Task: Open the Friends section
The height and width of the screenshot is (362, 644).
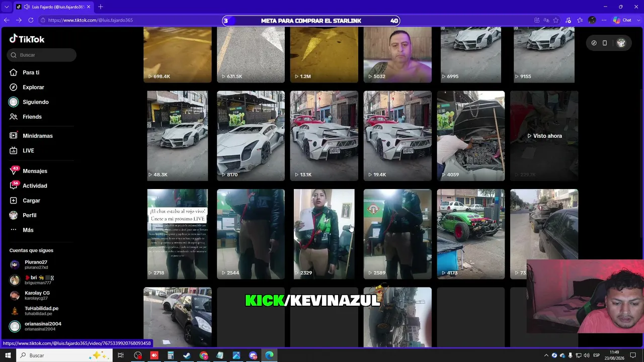Action: click(x=25, y=117)
